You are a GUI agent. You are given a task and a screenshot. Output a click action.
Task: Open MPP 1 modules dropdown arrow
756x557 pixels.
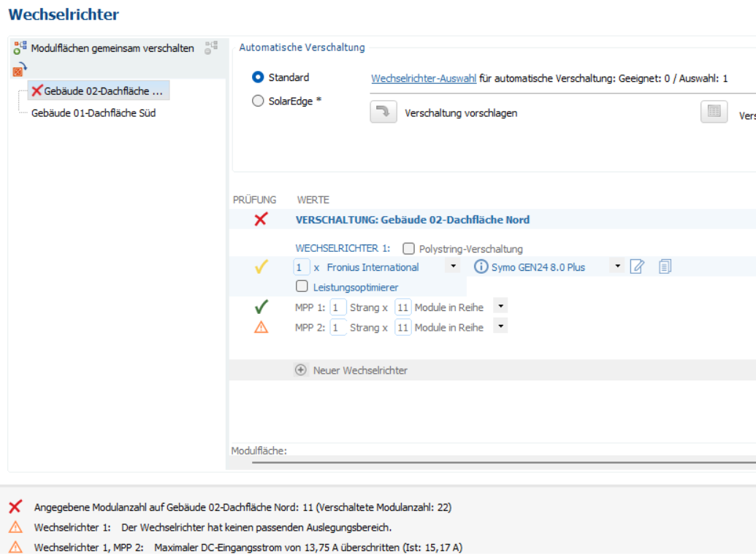click(x=501, y=306)
